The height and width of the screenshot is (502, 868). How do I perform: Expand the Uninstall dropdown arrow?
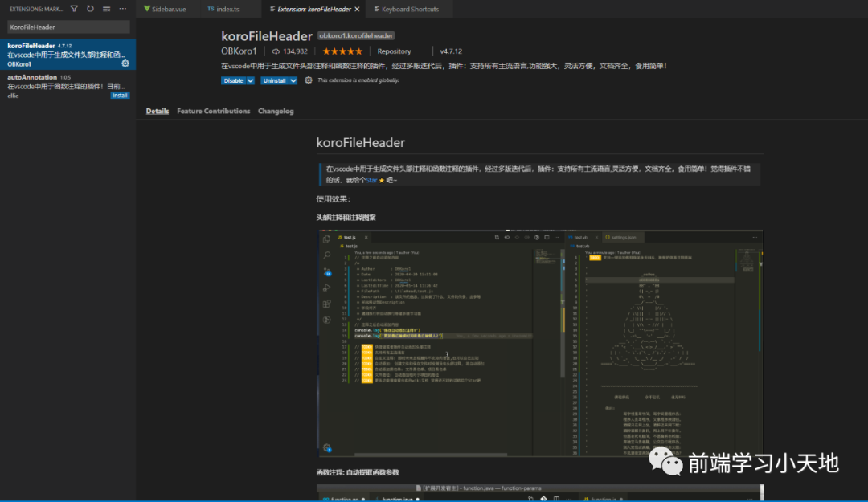[x=293, y=80]
